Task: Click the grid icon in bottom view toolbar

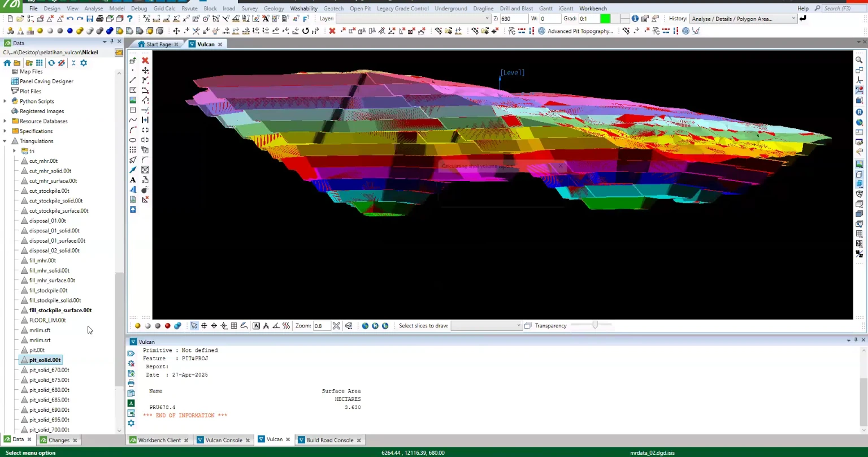Action: coord(234,326)
